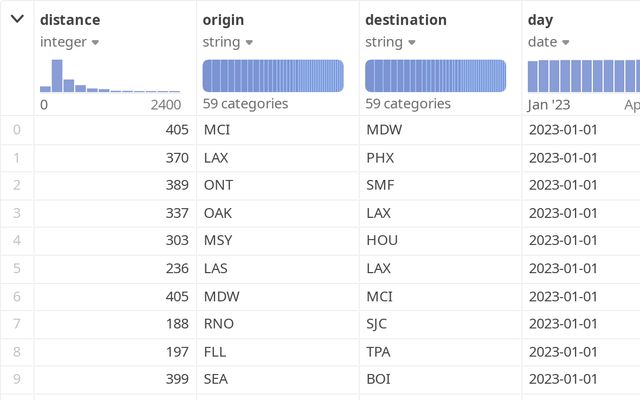Click the day date histogram
The width and height of the screenshot is (640, 400).
pos(584,76)
